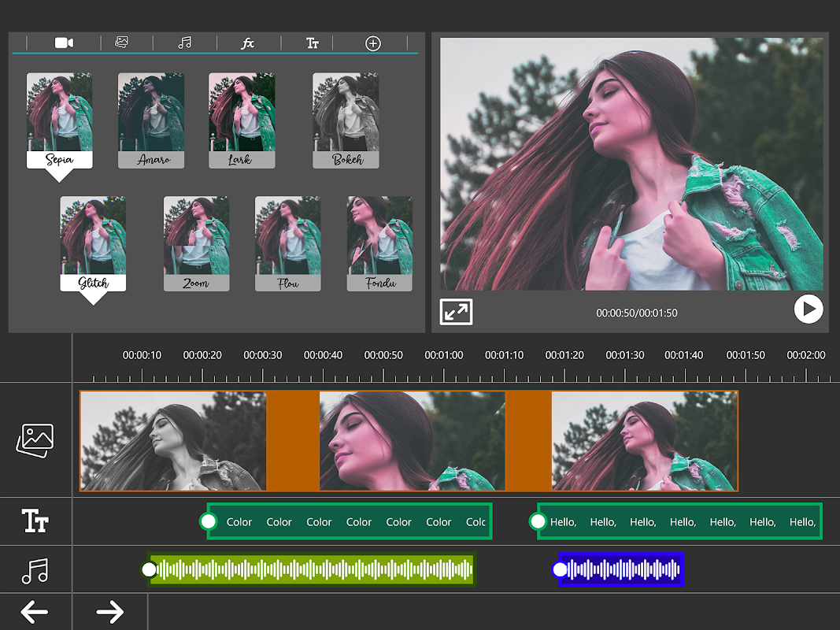
Task: Select the text track icon
Action: pyautogui.click(x=35, y=521)
